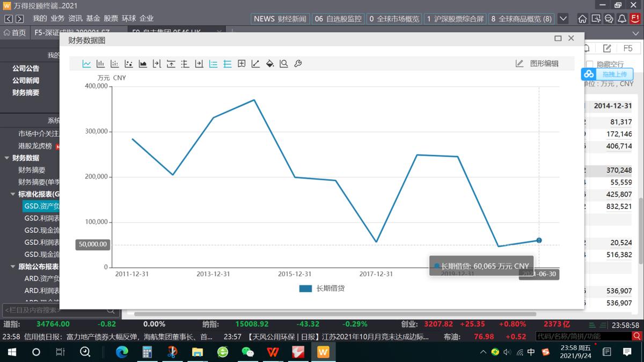Open 公司新闻 in the sidebar

pyautogui.click(x=26, y=80)
